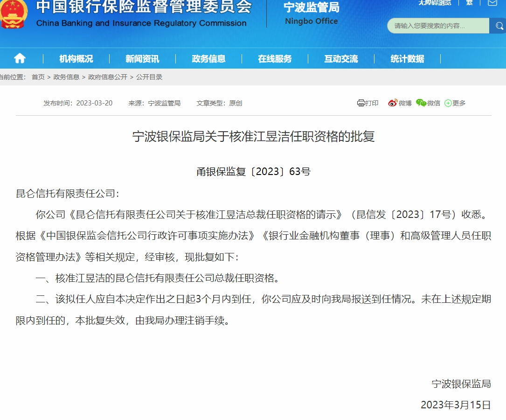Click the document number 甬银保监复〔2023〕63号
The image size is (506, 420).
tap(253, 171)
